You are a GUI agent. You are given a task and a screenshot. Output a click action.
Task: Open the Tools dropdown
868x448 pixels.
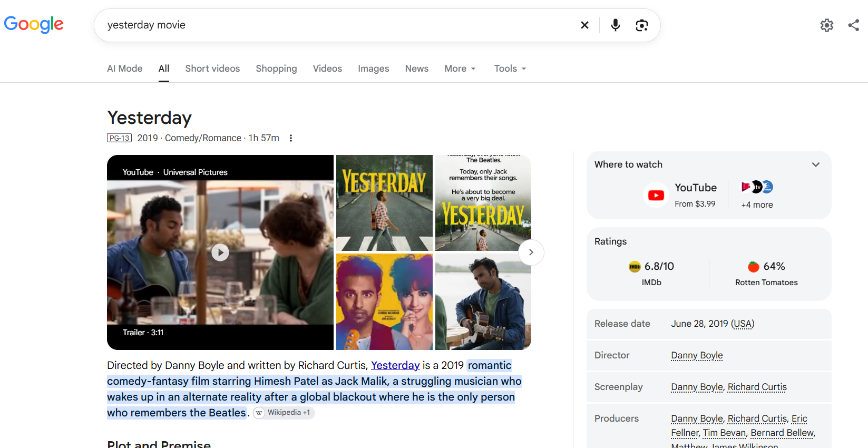(x=510, y=69)
